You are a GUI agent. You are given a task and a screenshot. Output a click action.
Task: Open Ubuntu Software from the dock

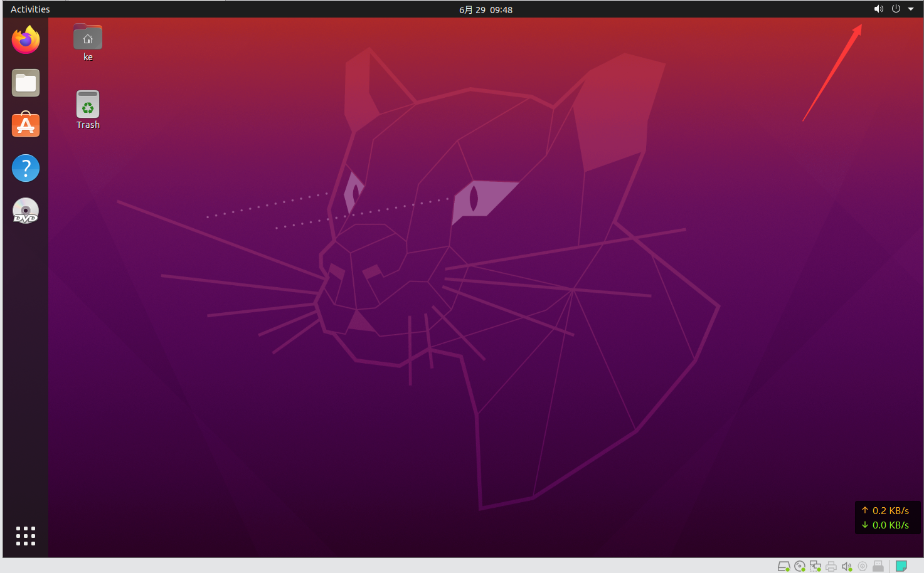point(25,125)
